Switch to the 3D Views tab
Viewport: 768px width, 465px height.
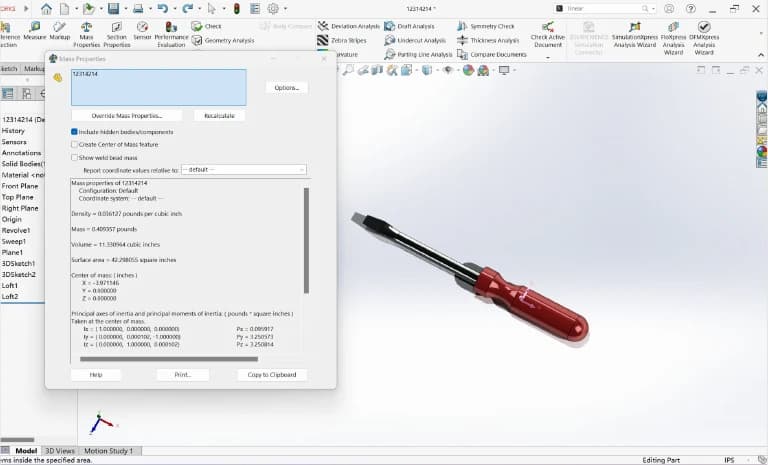60,451
